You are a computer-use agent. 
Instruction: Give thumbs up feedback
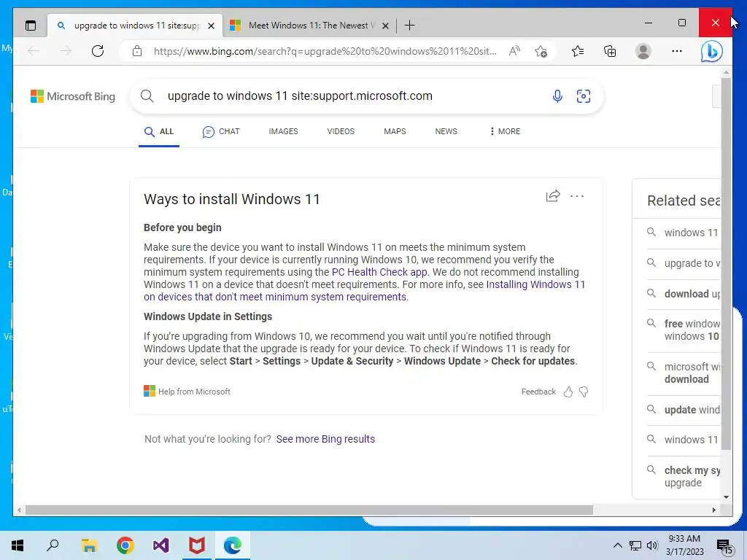(568, 392)
